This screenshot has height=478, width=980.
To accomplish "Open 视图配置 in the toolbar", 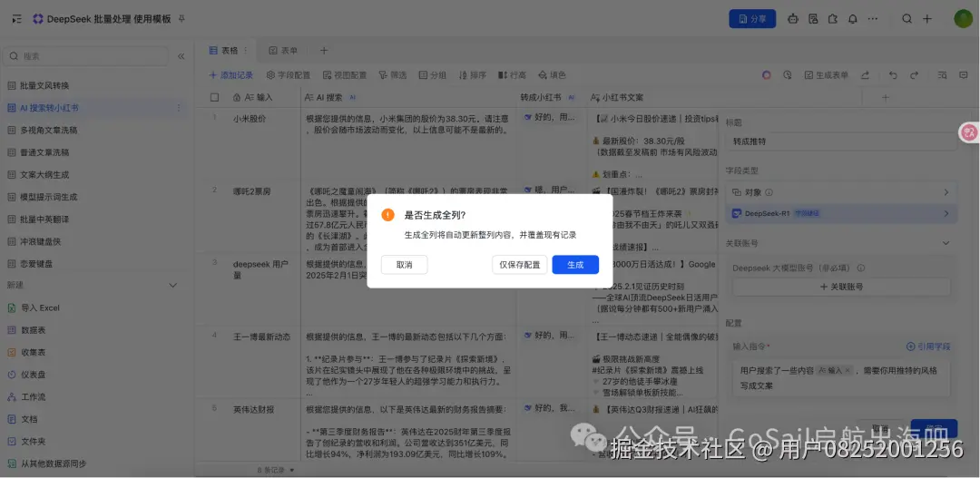I will pos(345,75).
